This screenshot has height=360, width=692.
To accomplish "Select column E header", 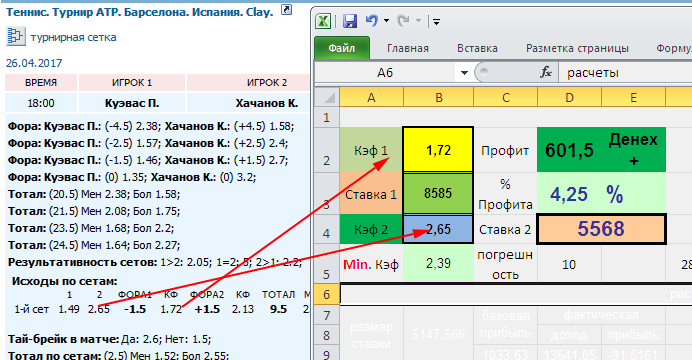I will coord(633,97).
